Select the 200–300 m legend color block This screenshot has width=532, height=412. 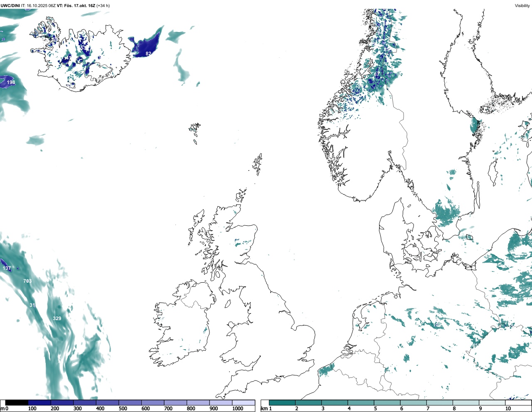(62, 402)
